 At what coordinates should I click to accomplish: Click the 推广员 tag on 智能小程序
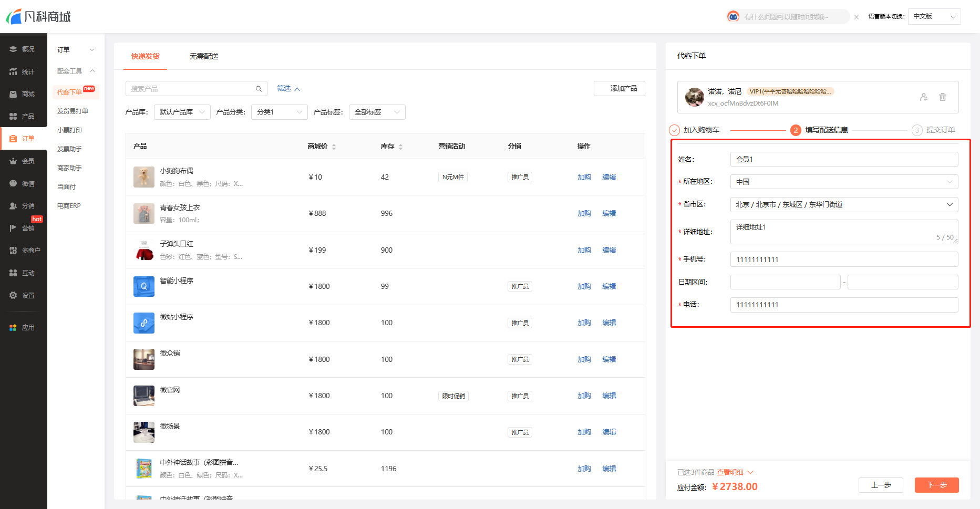pos(520,286)
